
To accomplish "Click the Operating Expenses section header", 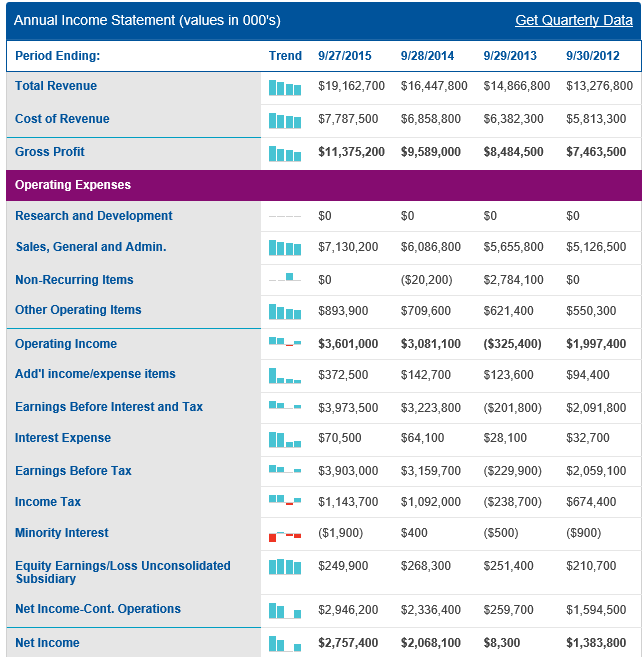I will click(73, 185).
